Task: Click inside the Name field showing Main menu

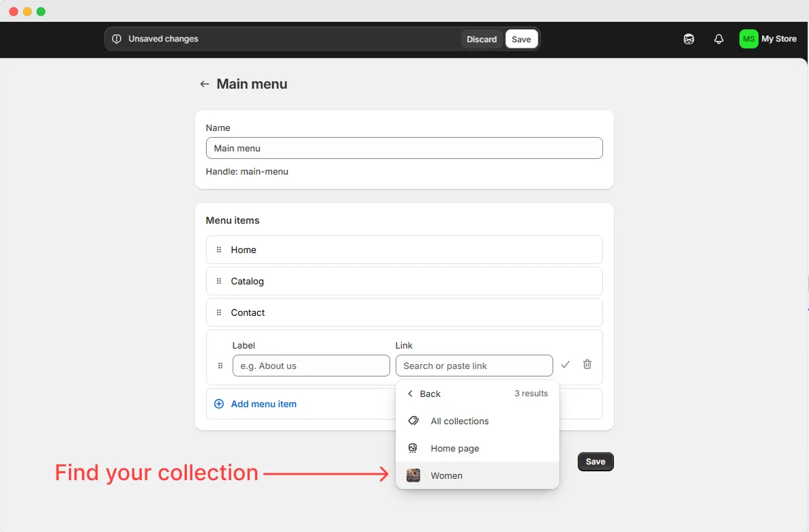Action: (x=404, y=148)
